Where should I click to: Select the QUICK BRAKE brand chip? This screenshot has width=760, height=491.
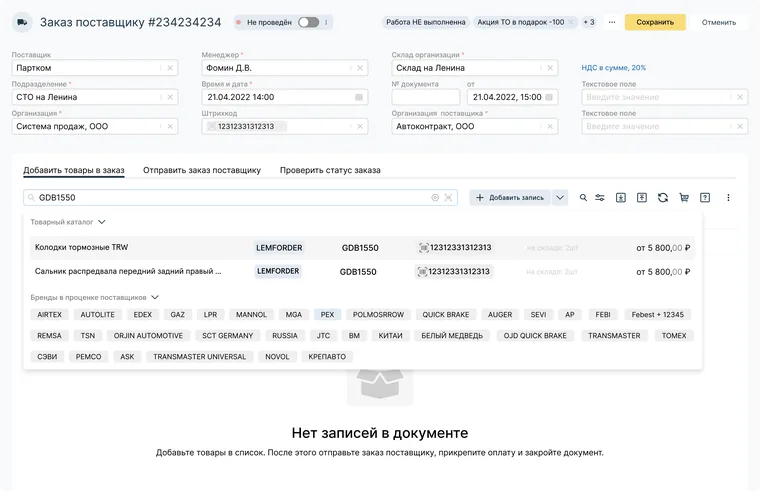[x=445, y=315]
